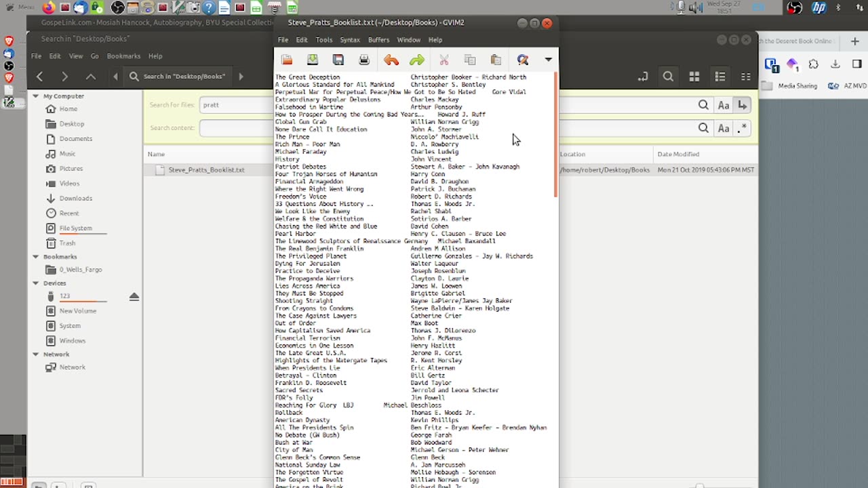Open the Syntax menu in GVim
Image resolution: width=868 pixels, height=488 pixels.
click(350, 40)
